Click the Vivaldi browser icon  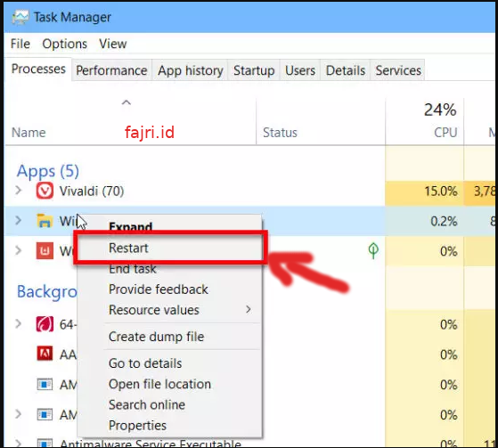tap(45, 191)
